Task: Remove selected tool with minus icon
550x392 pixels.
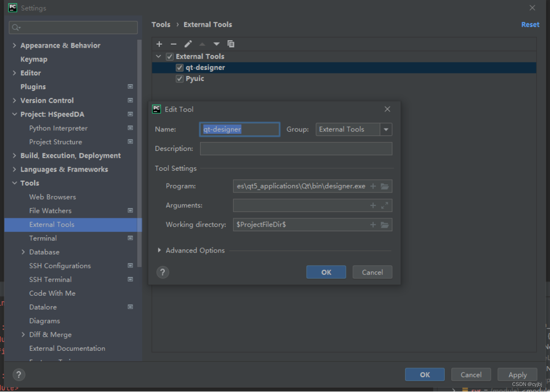Action: (x=173, y=44)
